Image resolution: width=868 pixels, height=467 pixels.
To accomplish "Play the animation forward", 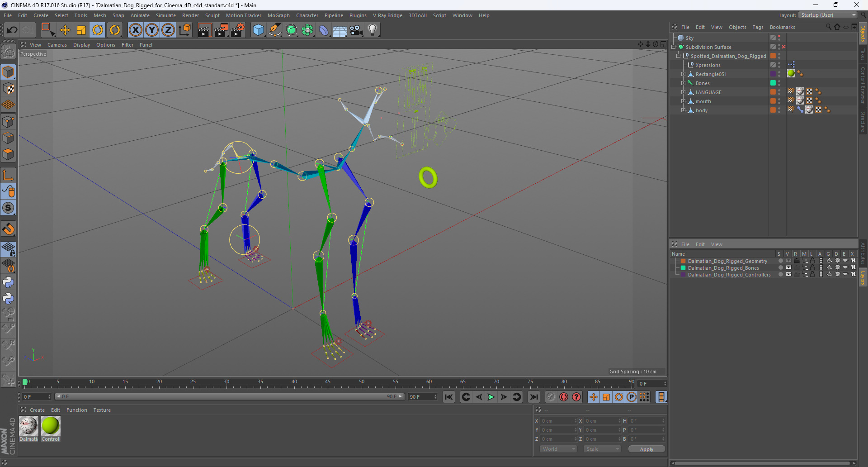I will pos(491,397).
